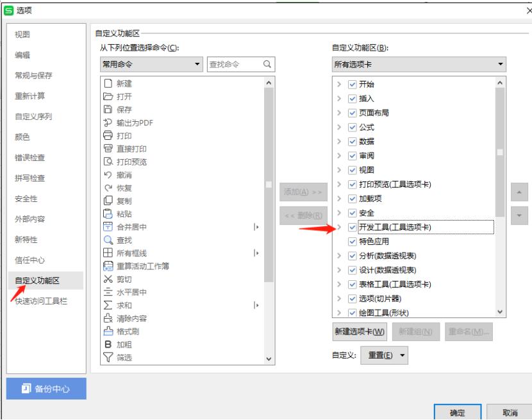Select the 新建 command icon
Screen dimensions: 532x420
click(x=108, y=83)
